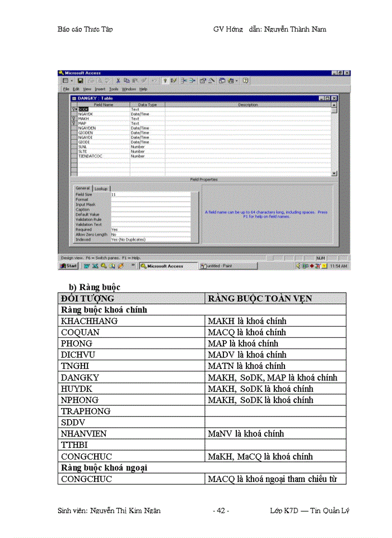This screenshot has height=538, width=392.
Task: Open the View button dropdown arrow
Action: (71, 81)
